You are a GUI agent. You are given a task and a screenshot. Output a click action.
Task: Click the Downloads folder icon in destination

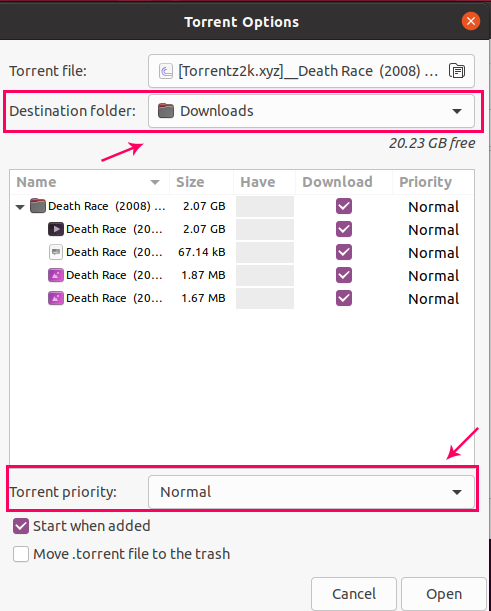point(166,111)
